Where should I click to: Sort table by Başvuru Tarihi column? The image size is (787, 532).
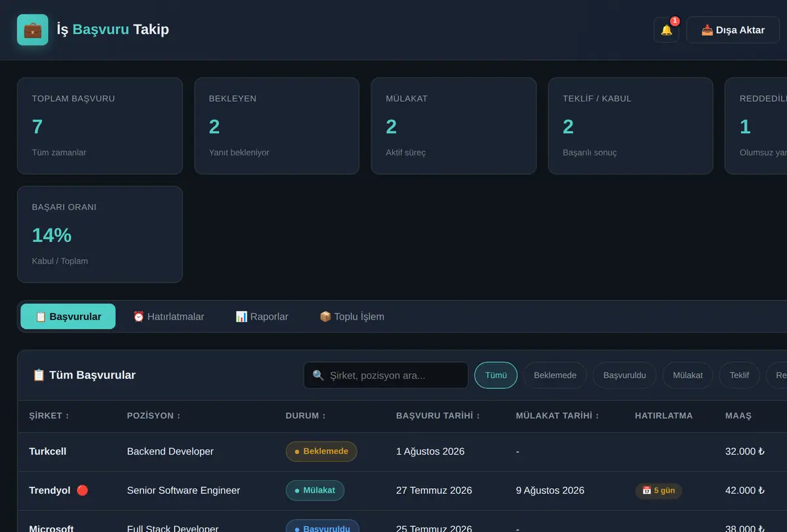tap(438, 416)
